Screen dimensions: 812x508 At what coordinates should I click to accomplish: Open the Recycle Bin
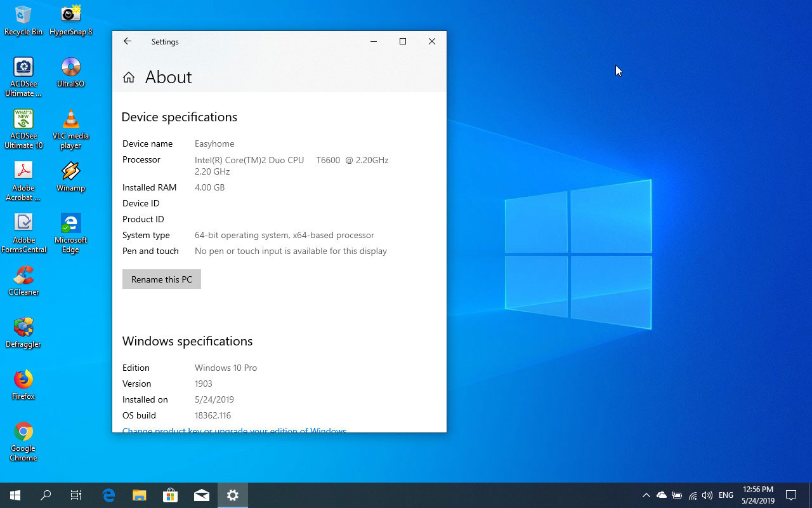coord(23,14)
